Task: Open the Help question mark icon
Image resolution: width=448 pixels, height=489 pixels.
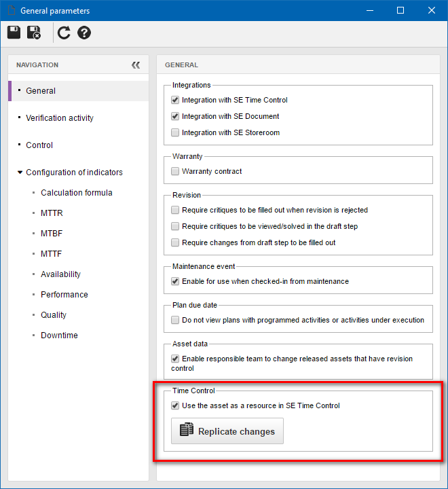Action: (x=84, y=33)
